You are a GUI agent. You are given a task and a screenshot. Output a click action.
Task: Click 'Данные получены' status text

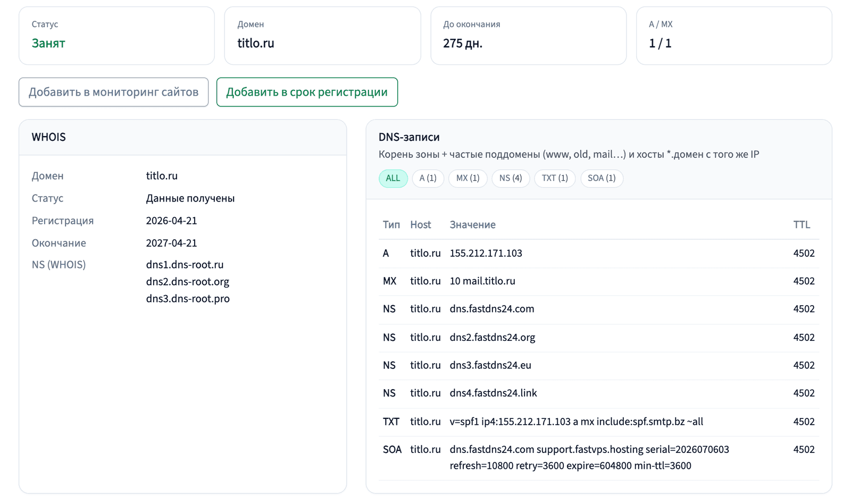[190, 198]
